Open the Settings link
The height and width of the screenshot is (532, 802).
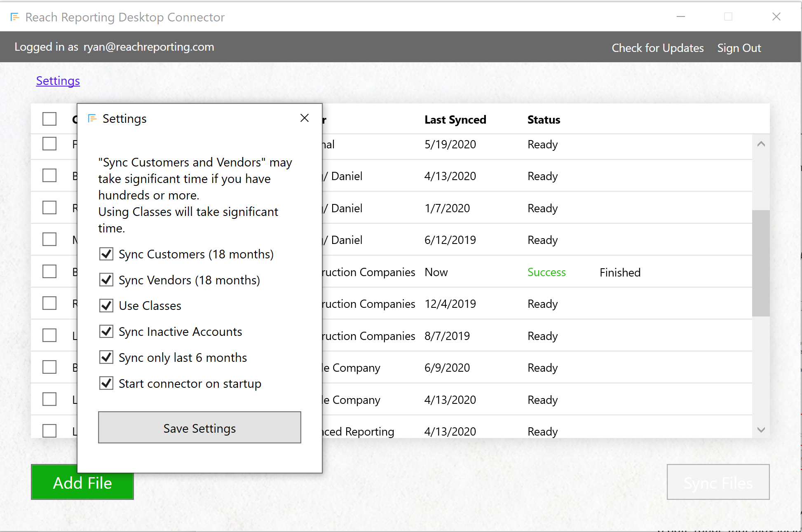click(58, 81)
